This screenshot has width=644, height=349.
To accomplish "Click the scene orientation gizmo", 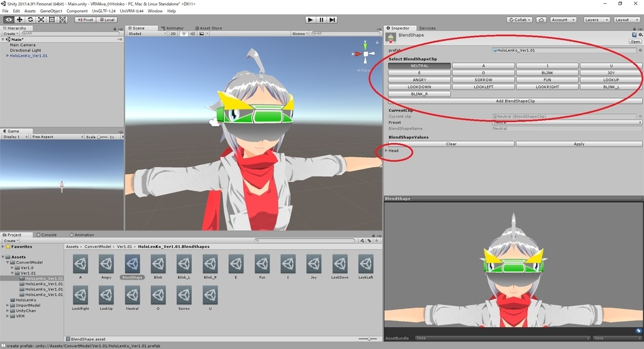I will coord(365,53).
